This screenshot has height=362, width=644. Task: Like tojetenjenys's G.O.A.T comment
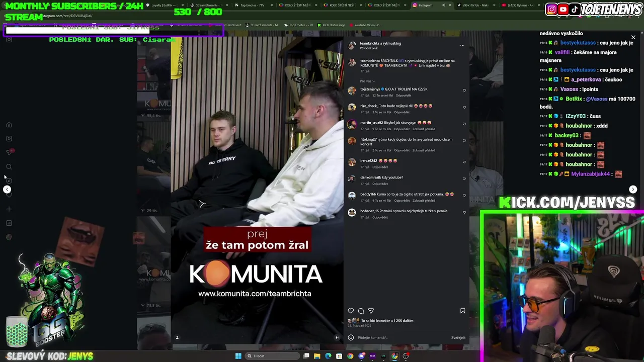(464, 91)
